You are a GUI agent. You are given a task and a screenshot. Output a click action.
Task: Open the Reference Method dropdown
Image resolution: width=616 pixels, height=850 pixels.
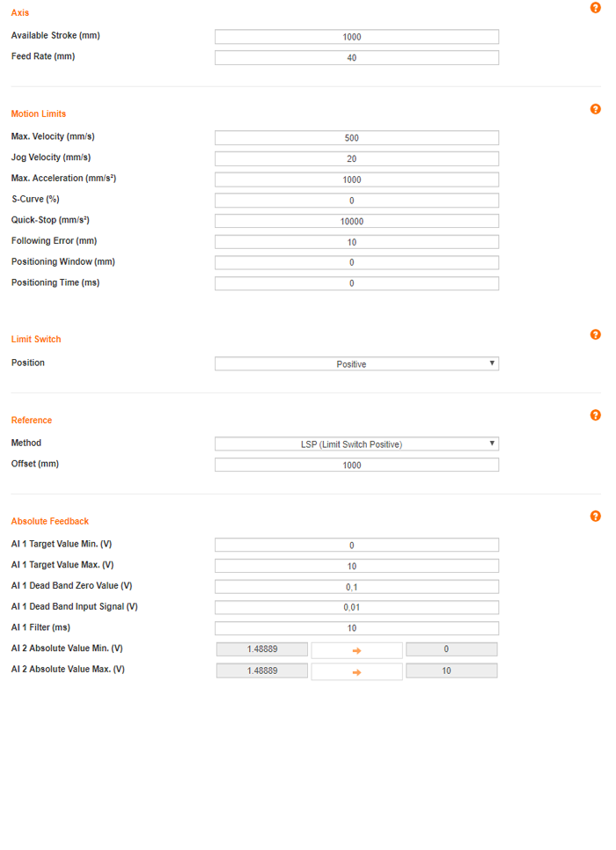pos(356,444)
